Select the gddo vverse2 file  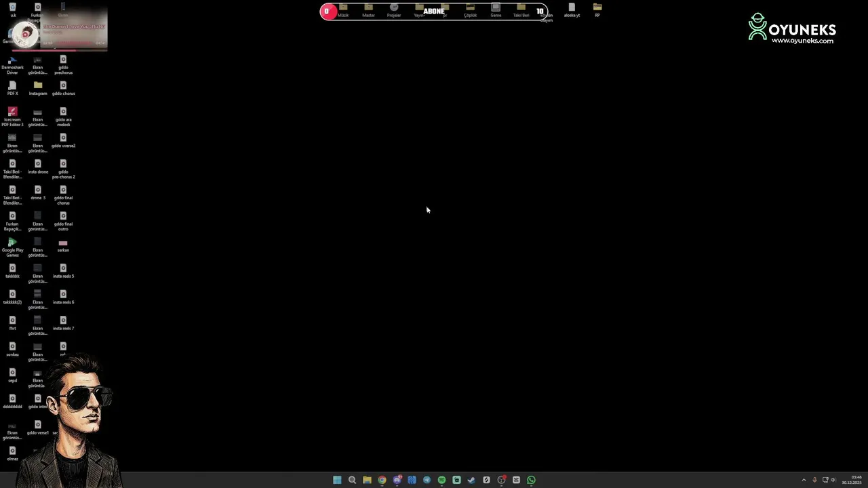point(63,140)
